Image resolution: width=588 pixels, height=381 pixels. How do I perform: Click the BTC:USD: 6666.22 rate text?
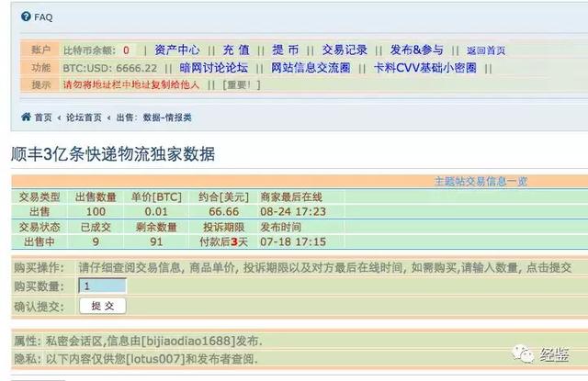110,68
